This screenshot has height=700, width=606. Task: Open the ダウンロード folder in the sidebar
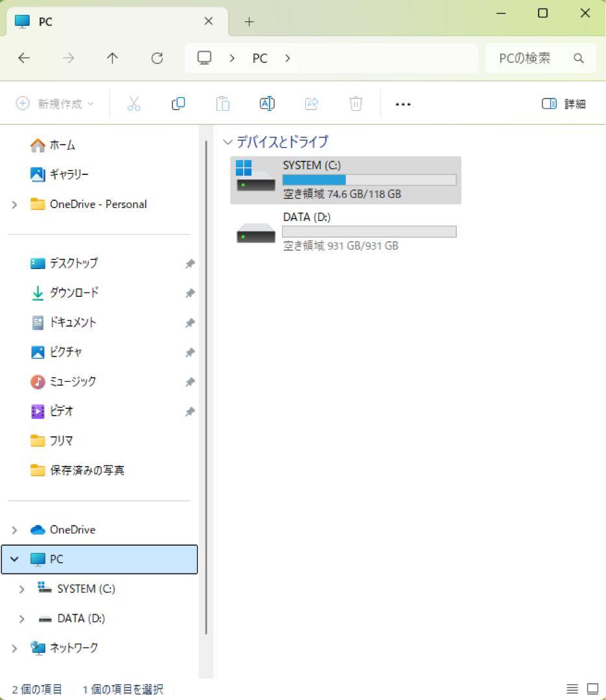tap(73, 292)
